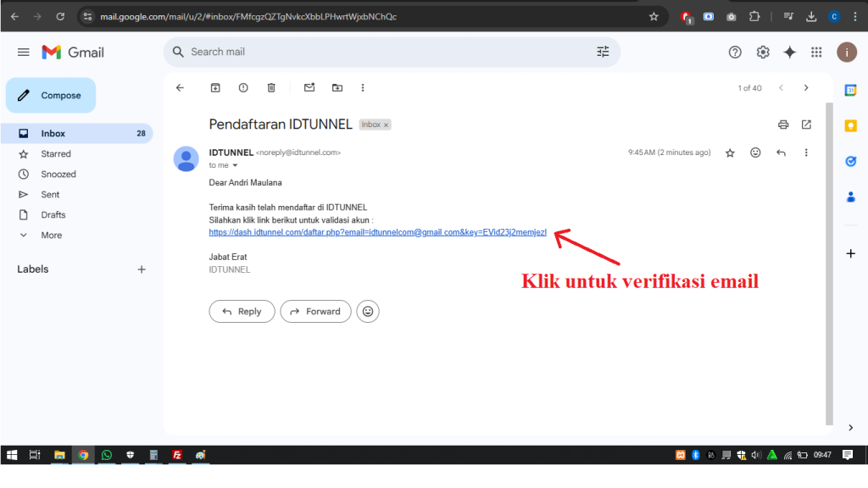Viewport: 868px width, 488px height.
Task: Open Gemini sparkle assistant icon
Action: [x=789, y=52]
